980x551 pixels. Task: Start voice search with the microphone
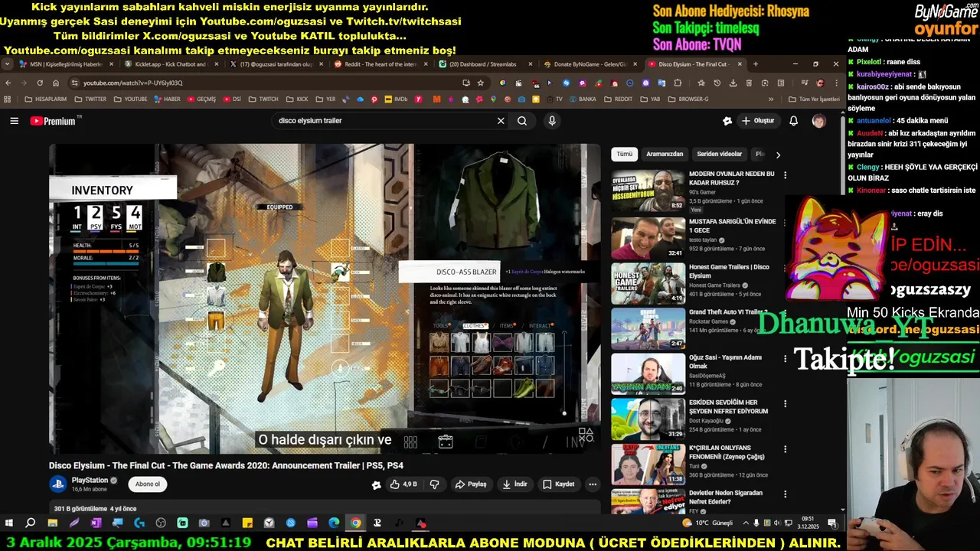click(x=552, y=121)
